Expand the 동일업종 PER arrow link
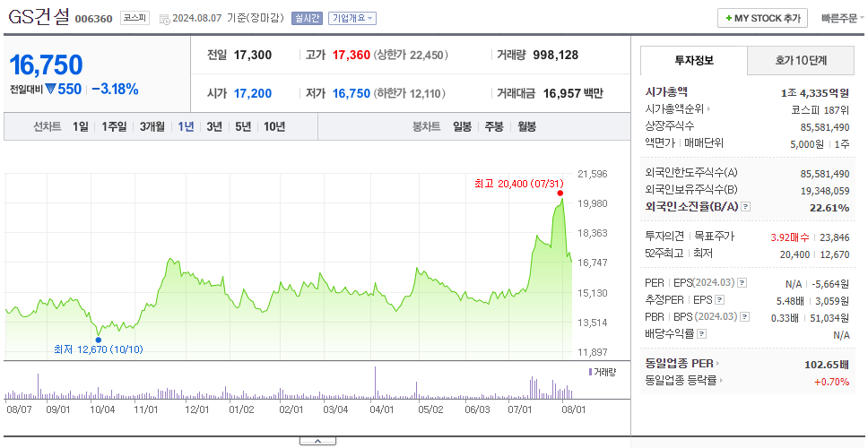868x448 pixels. point(717,364)
